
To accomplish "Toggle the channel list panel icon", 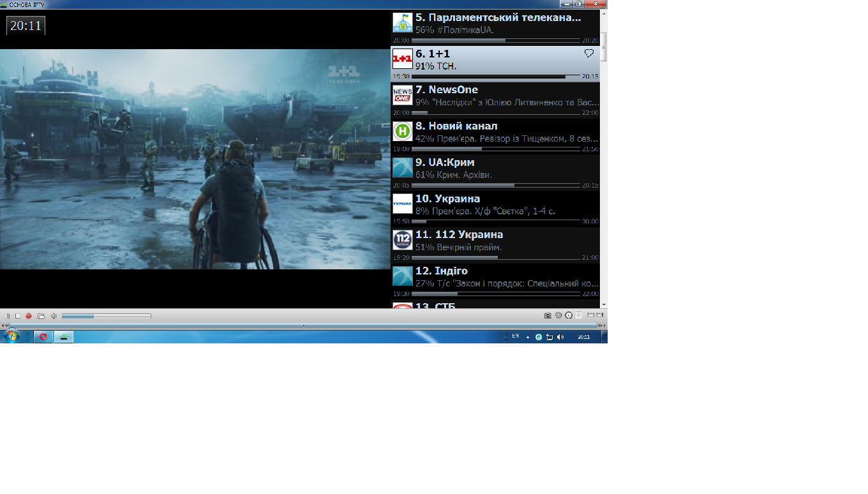I will [578, 315].
